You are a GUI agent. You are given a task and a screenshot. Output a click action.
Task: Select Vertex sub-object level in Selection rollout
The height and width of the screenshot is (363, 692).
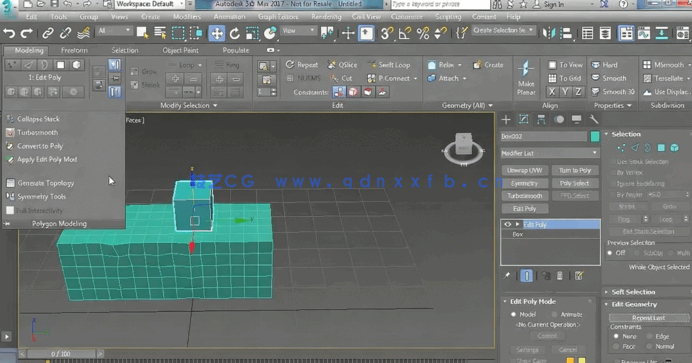[621, 148]
